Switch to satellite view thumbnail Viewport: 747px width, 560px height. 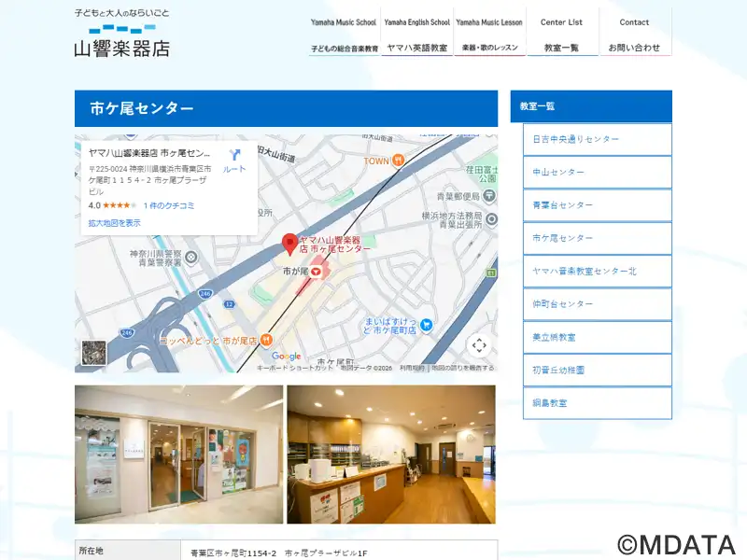[94, 353]
